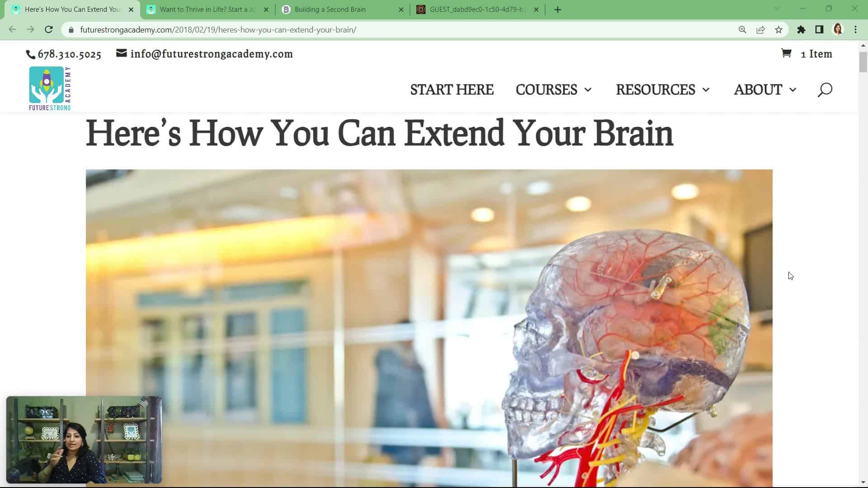Click the share icon in the address bar
868x488 pixels.
point(761,30)
